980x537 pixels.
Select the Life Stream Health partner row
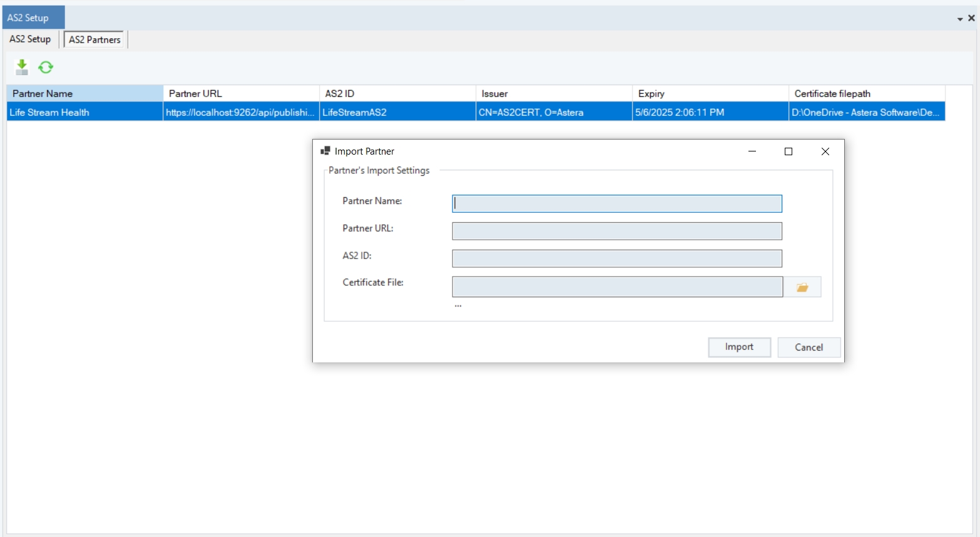pyautogui.click(x=84, y=113)
